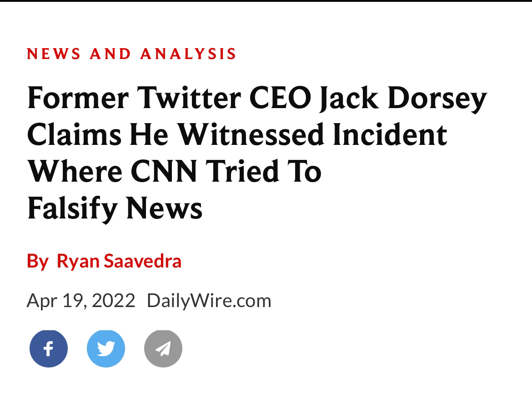
Task: Click the dark bar at the page top
Action: [x=266, y=1]
